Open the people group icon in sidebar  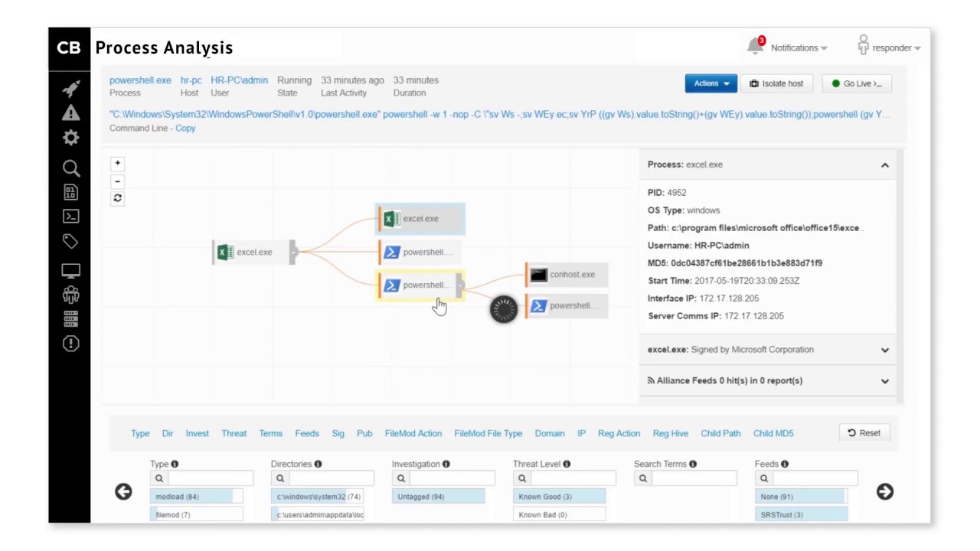pyautogui.click(x=71, y=295)
